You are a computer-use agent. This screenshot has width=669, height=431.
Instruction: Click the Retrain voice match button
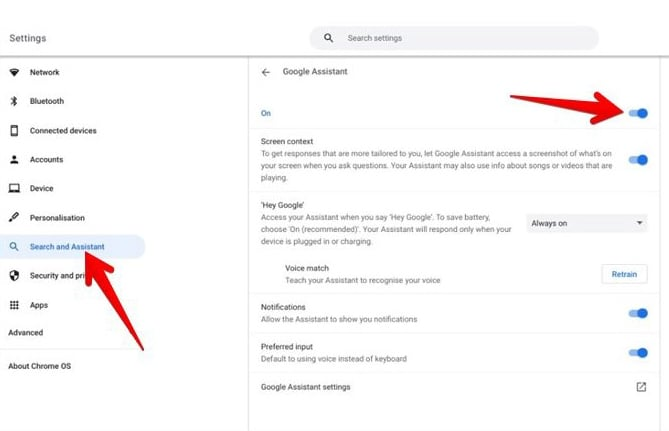tap(624, 274)
